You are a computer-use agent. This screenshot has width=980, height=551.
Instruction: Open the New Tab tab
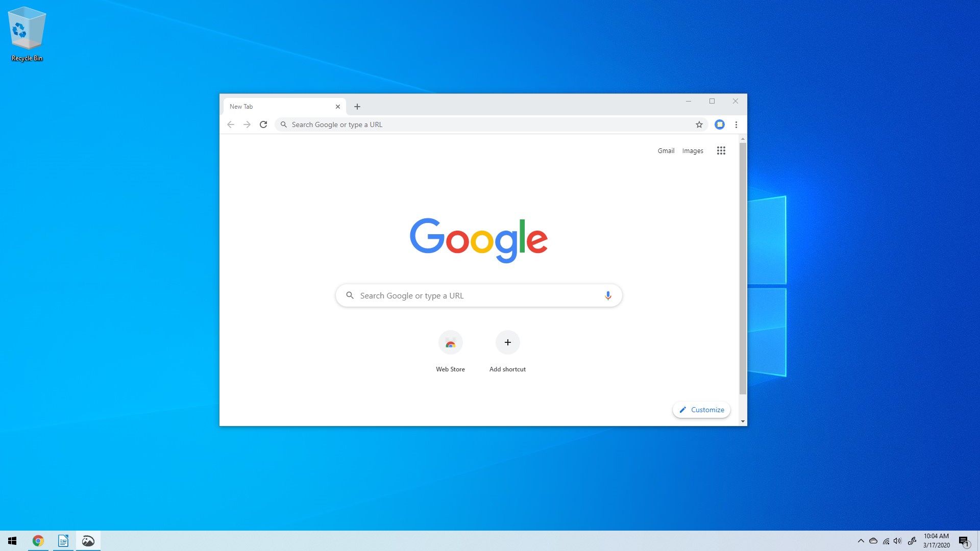tap(279, 106)
